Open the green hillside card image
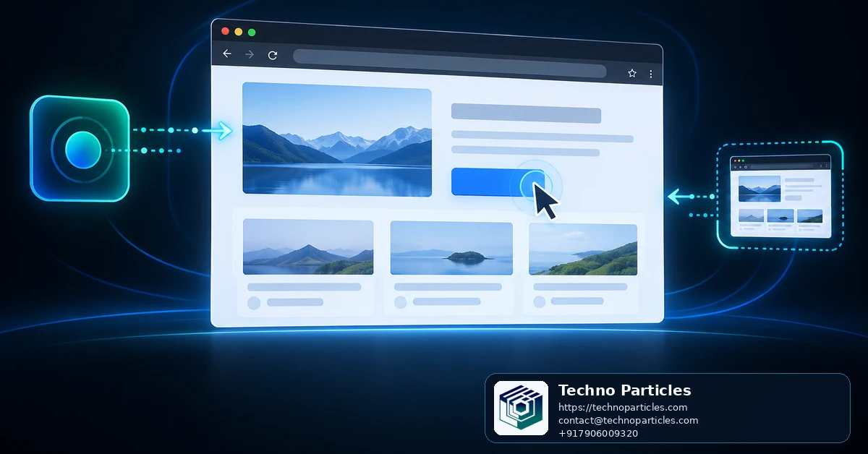Screen dimensions: 868x454 pyautogui.click(x=583, y=249)
